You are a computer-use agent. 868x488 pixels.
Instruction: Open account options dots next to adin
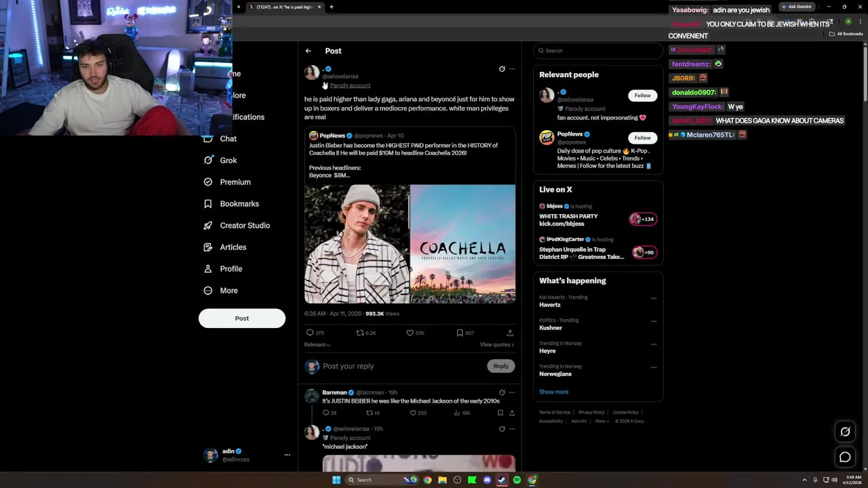287,455
